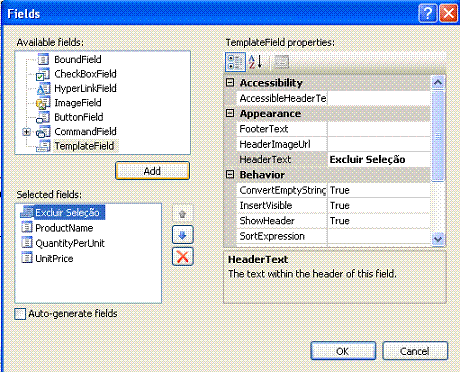Toggle Auto-generate fields checkbox
Viewport: 460px width, 372px height.
click(x=20, y=314)
